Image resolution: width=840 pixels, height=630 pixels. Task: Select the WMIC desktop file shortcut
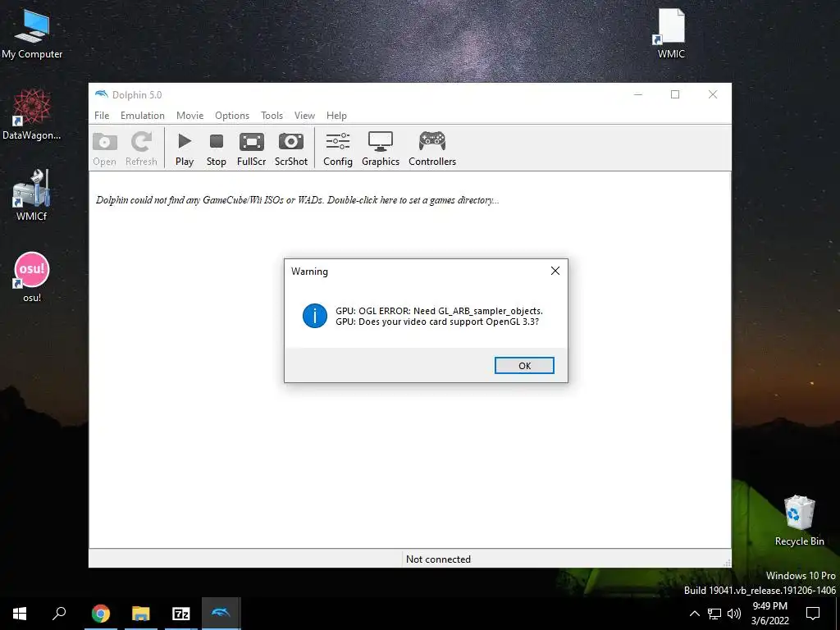click(x=671, y=33)
